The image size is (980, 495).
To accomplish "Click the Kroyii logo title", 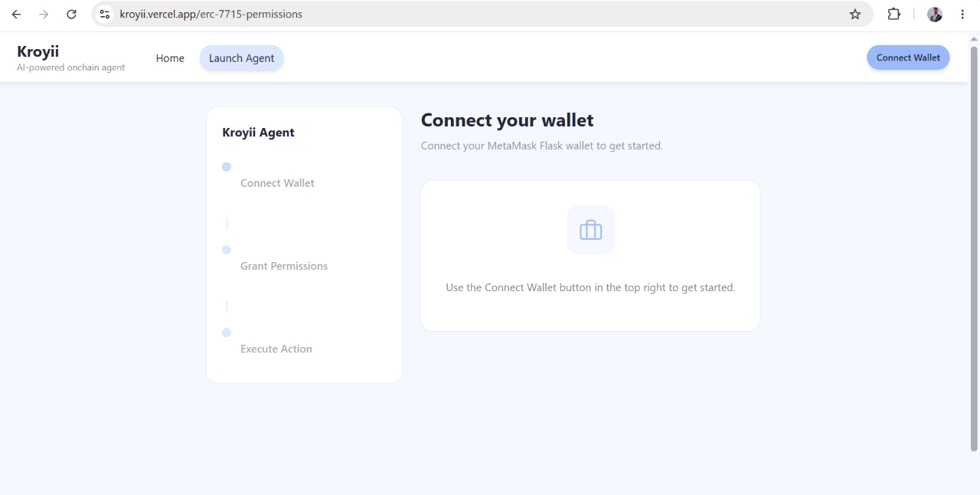I will point(38,51).
